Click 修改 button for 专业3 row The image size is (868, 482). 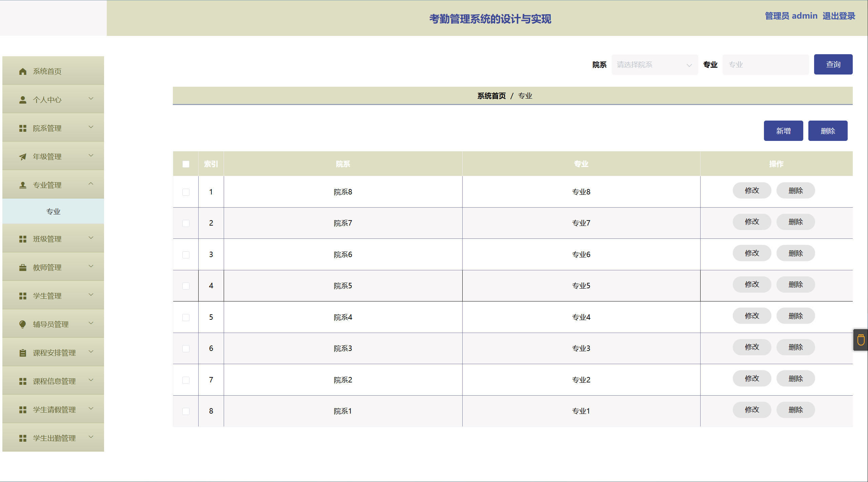click(x=751, y=347)
